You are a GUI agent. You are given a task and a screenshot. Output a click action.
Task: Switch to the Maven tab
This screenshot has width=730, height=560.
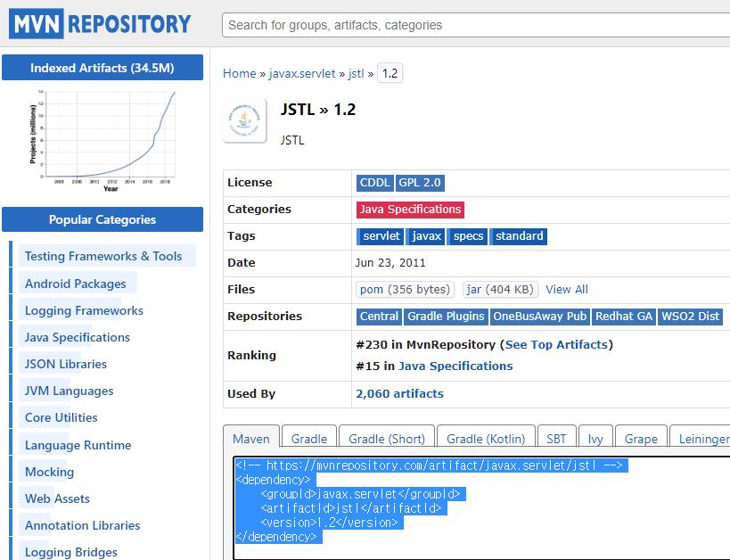pos(251,439)
